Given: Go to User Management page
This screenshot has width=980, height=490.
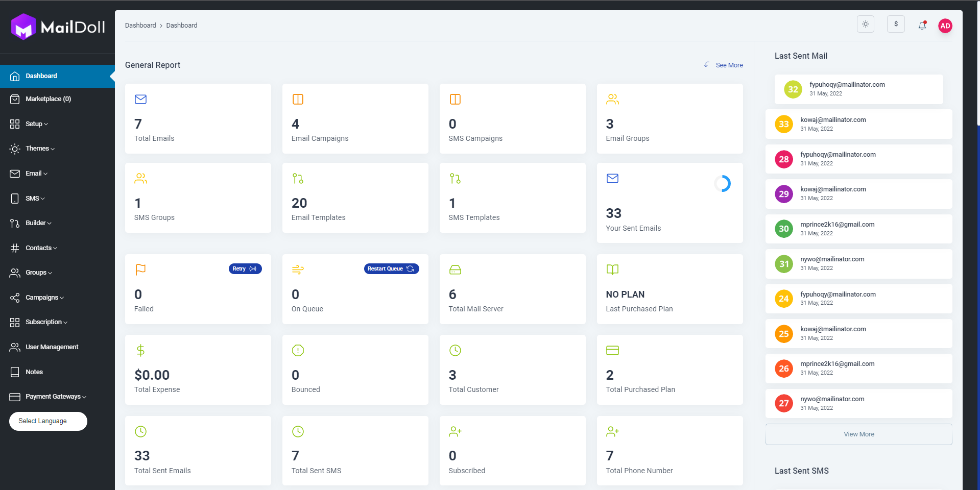Looking at the screenshot, I should (52, 347).
